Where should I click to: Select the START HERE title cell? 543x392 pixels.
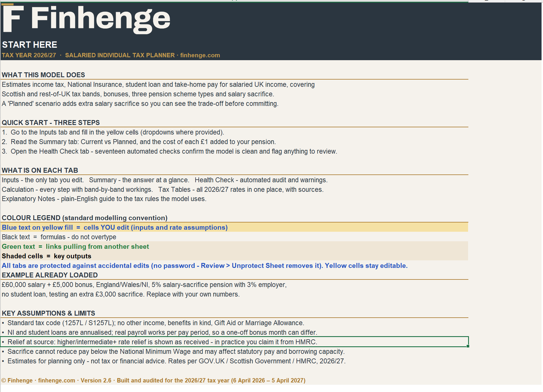click(30, 45)
